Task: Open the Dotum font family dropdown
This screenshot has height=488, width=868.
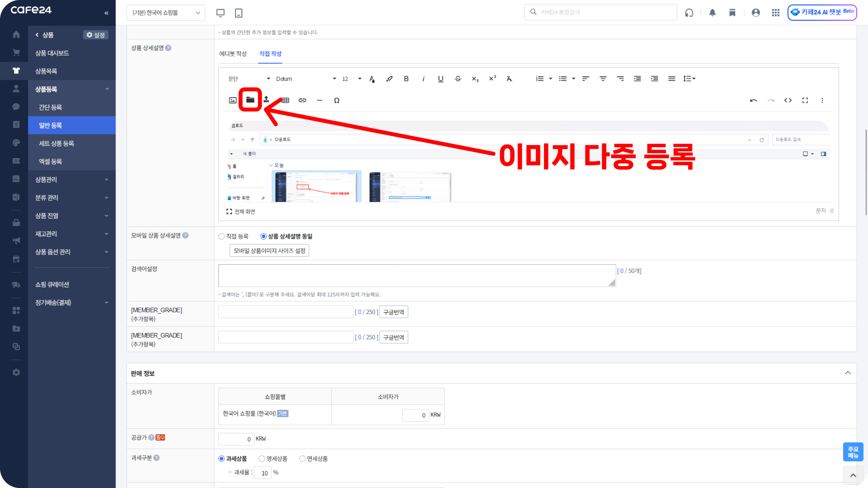Action: (305, 79)
